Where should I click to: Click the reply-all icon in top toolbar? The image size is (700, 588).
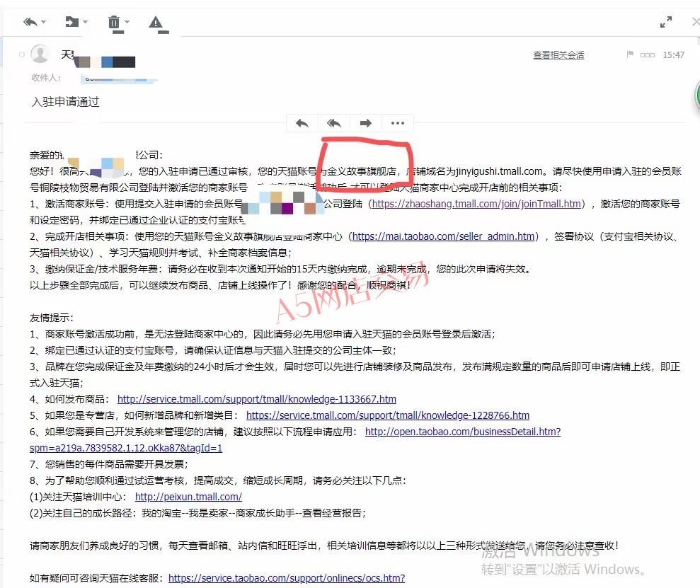click(x=30, y=21)
